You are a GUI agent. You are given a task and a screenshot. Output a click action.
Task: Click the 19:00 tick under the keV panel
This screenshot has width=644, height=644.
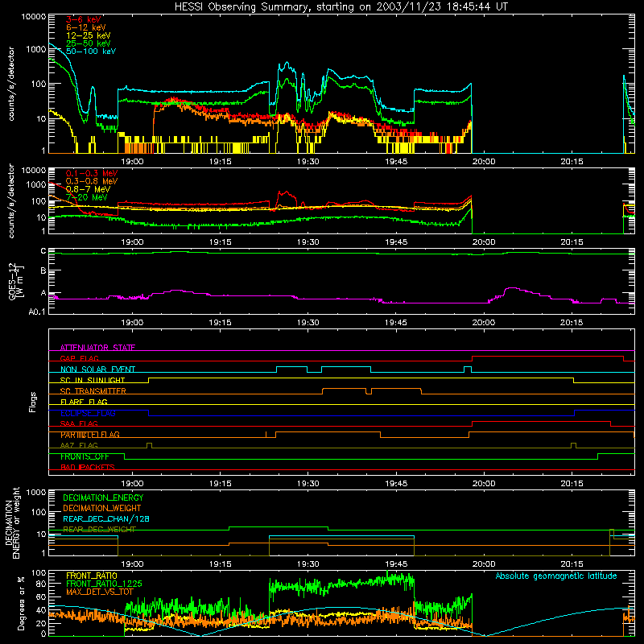tap(132, 162)
